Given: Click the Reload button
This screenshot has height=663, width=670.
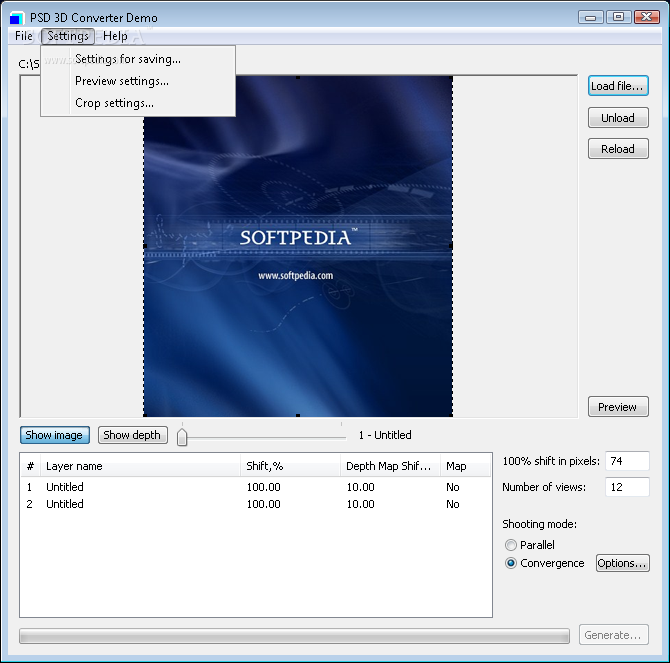Looking at the screenshot, I should [x=618, y=149].
